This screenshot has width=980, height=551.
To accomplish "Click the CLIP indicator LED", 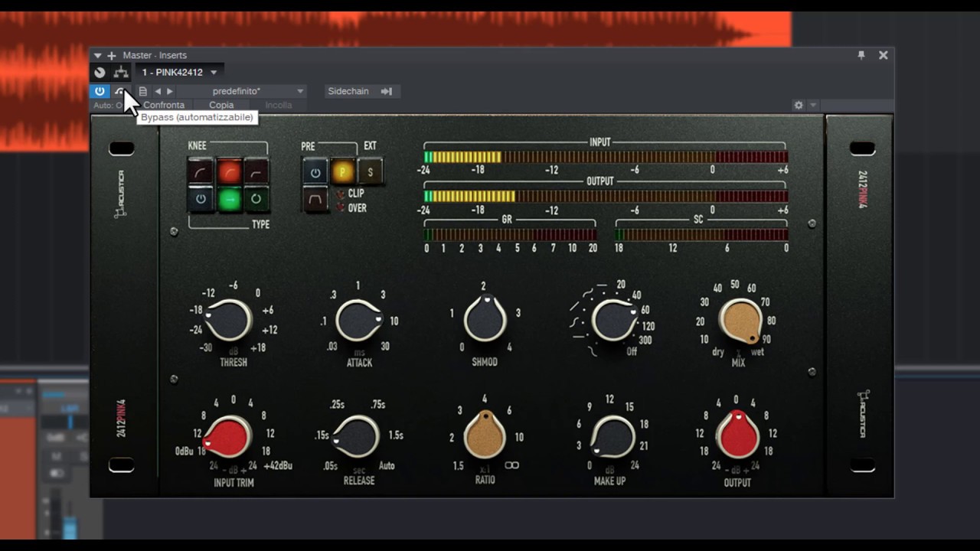I will click(341, 194).
